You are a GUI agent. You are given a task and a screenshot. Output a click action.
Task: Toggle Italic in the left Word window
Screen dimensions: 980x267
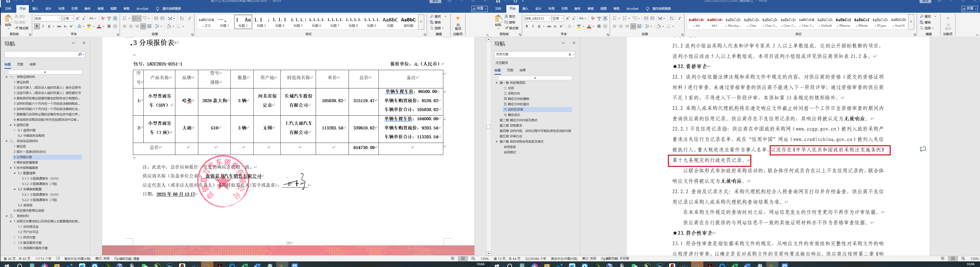click(43, 26)
